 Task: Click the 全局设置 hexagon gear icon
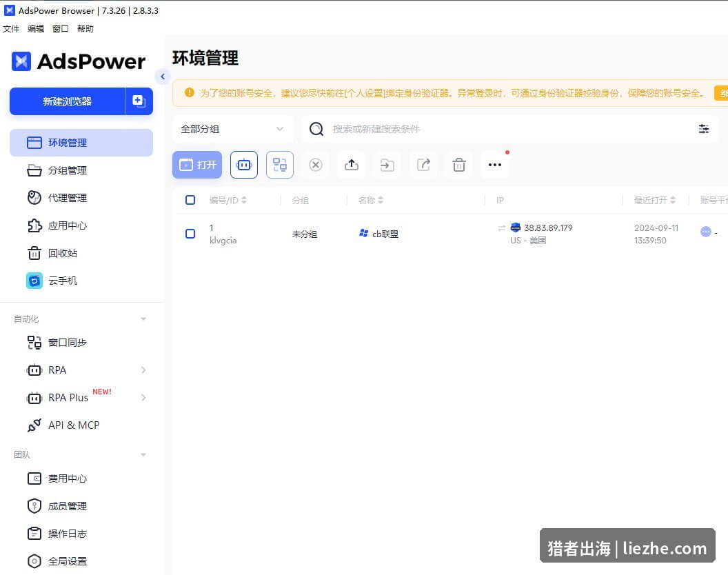[34, 561]
